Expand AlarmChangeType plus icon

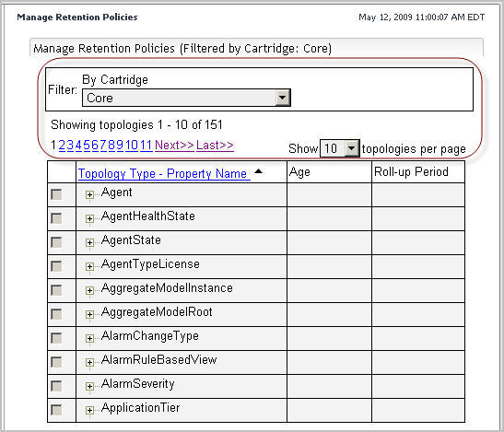(x=89, y=338)
